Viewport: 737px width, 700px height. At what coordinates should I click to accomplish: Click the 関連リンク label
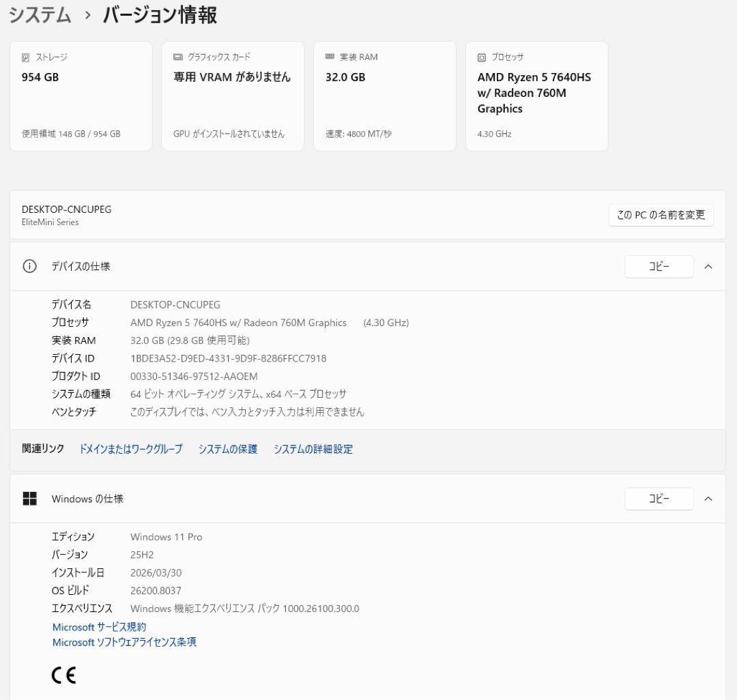point(43,449)
